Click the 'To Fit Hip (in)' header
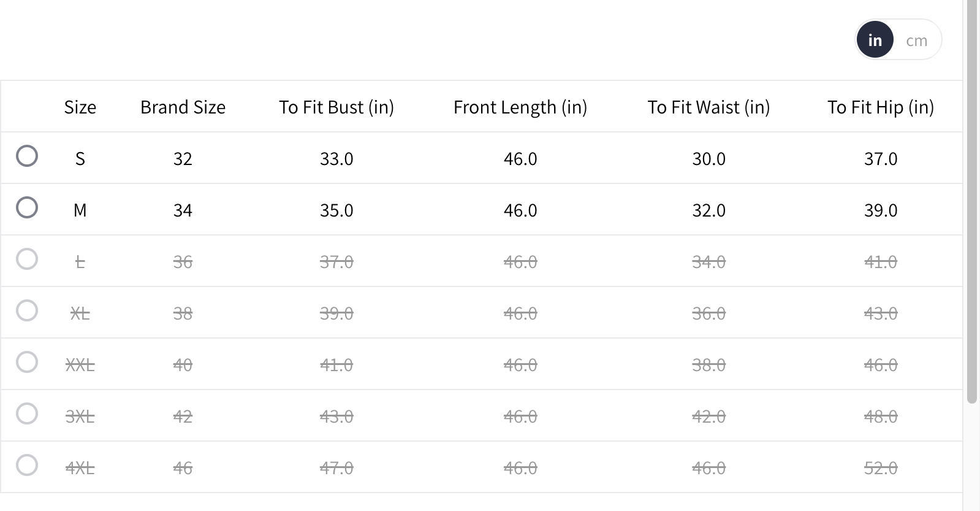The width and height of the screenshot is (980, 511). pyautogui.click(x=881, y=107)
